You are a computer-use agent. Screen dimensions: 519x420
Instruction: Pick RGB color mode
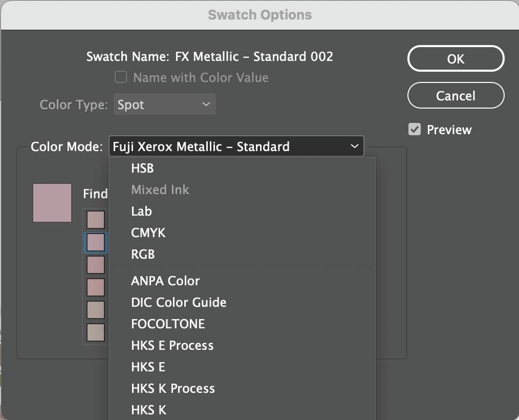pos(143,254)
